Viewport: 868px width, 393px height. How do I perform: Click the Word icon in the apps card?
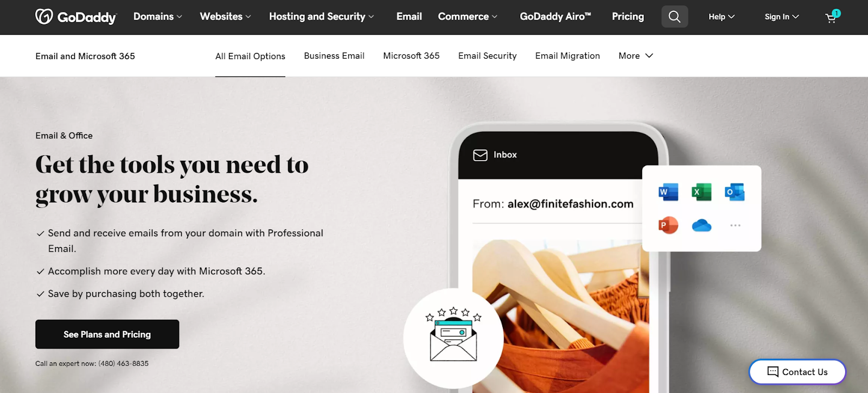tap(668, 192)
